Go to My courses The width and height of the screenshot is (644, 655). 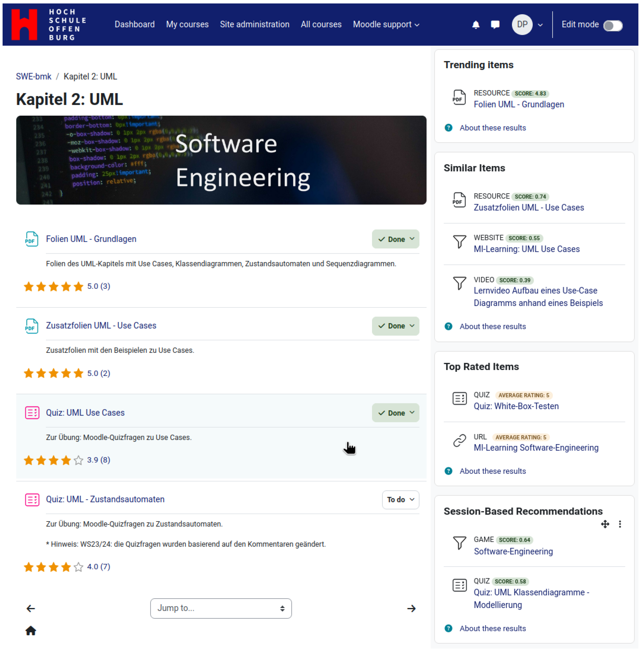coord(187,25)
